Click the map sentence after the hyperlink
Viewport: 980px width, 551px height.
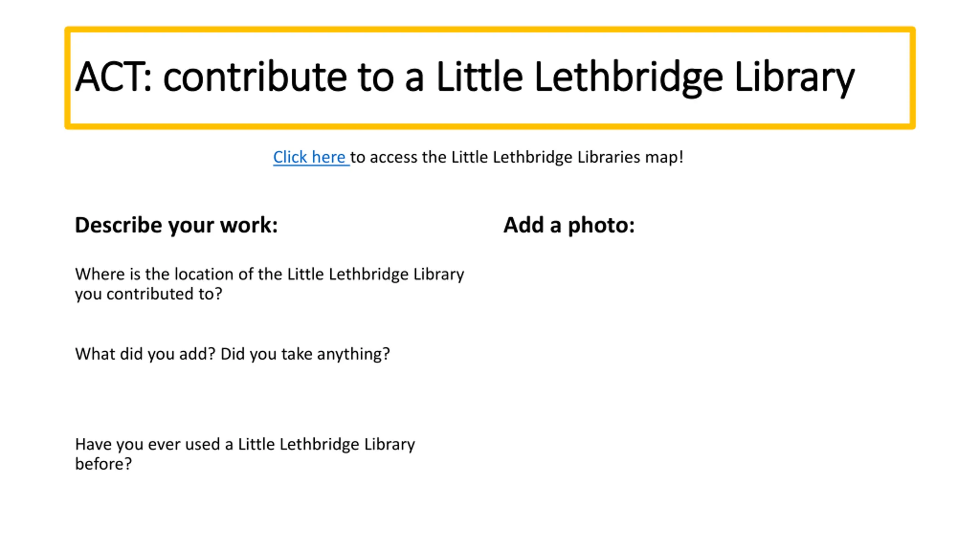click(517, 157)
